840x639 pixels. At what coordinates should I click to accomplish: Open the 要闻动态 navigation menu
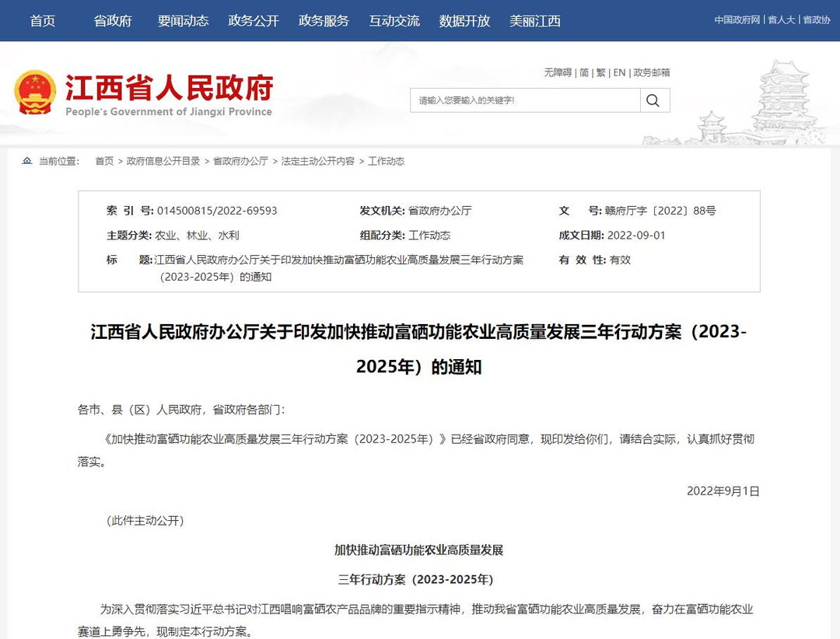183,21
